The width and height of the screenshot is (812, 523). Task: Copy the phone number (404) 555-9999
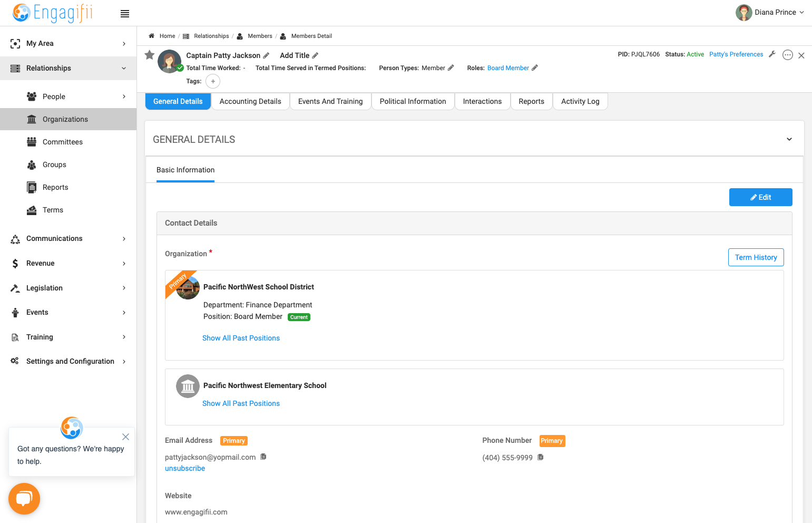[540, 457]
